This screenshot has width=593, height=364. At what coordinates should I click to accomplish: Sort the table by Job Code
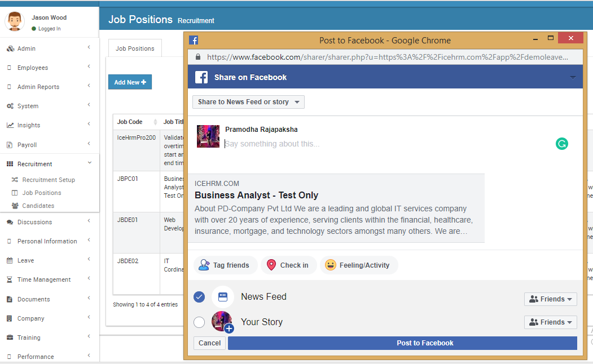(137, 122)
